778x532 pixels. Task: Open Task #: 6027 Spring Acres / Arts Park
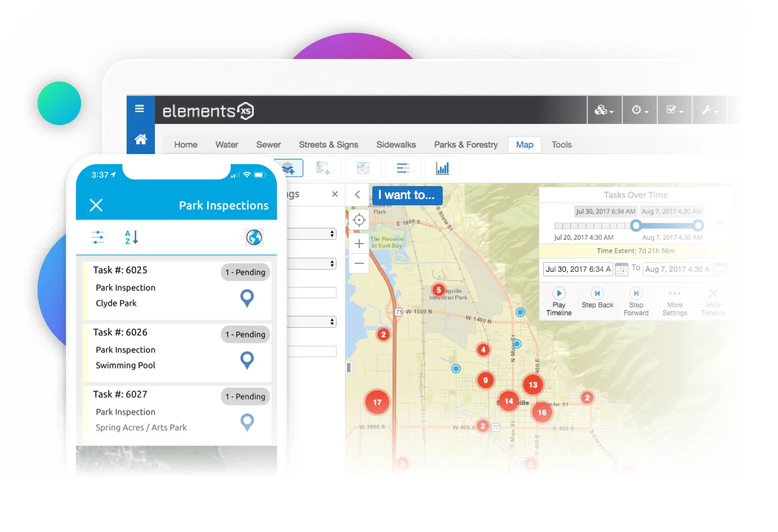click(x=177, y=414)
